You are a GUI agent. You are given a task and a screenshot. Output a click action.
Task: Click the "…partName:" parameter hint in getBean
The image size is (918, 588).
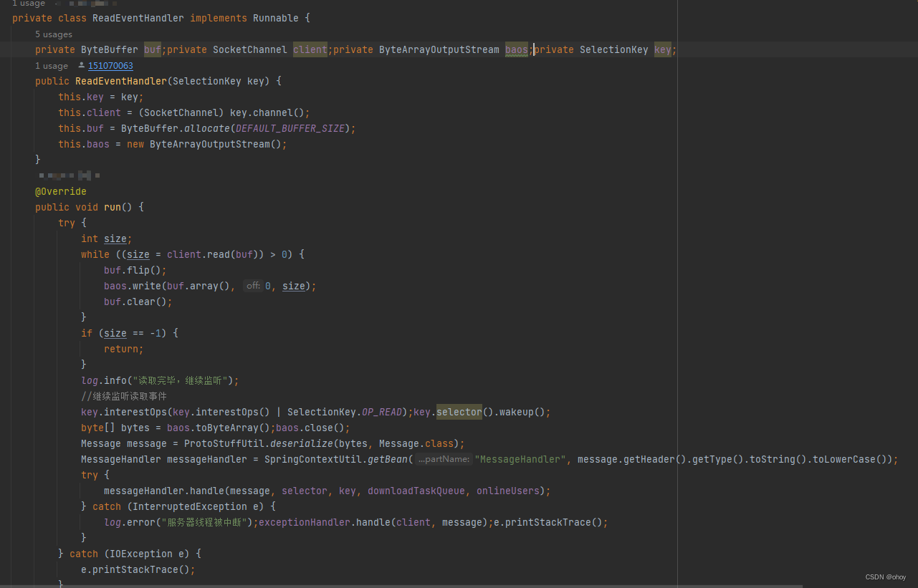(x=444, y=459)
